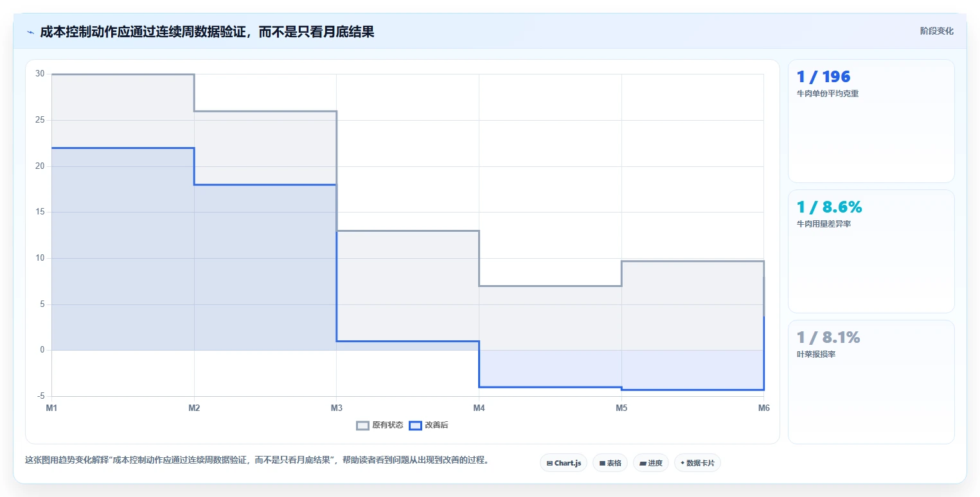Click the icon in the 表格 tag
980x497 pixels.
tap(602, 463)
